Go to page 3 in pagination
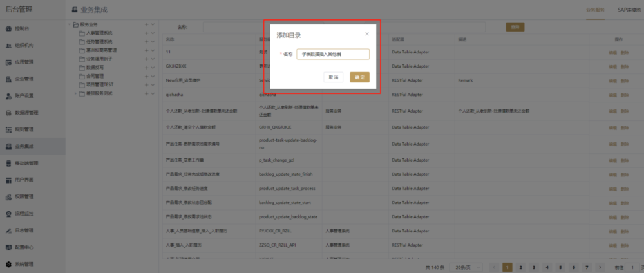Screen dimensions: 644x273 533,267
